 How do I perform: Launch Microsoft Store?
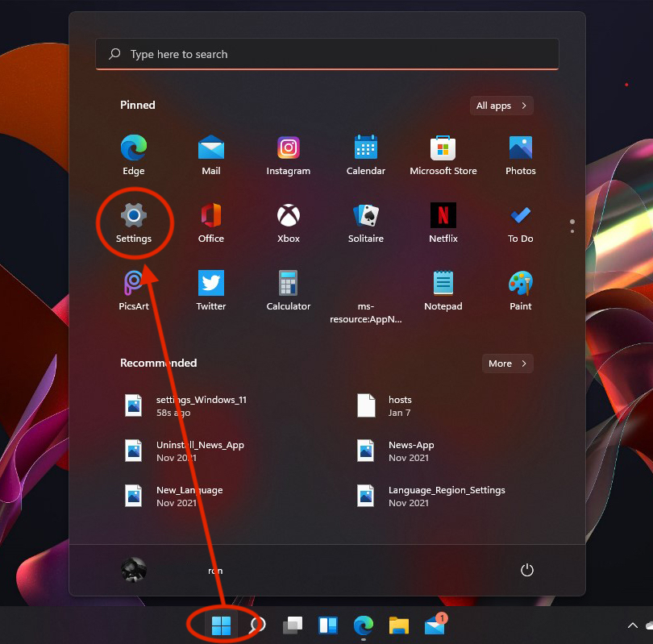tap(443, 155)
